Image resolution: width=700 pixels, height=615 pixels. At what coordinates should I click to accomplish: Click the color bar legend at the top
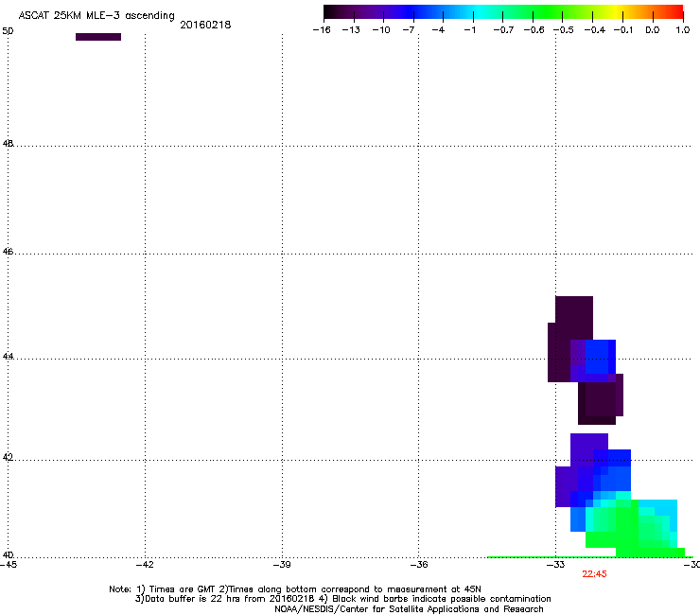(503, 12)
